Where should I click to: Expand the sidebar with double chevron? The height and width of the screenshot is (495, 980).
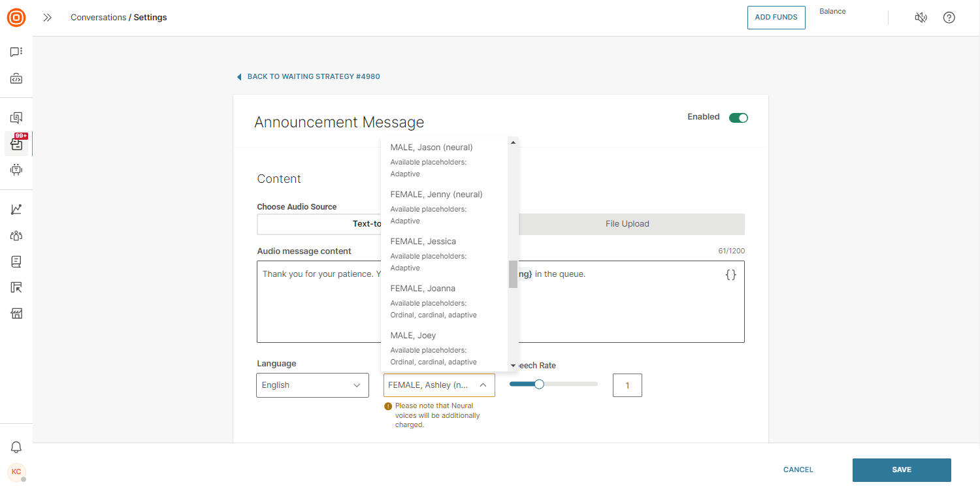tap(47, 18)
